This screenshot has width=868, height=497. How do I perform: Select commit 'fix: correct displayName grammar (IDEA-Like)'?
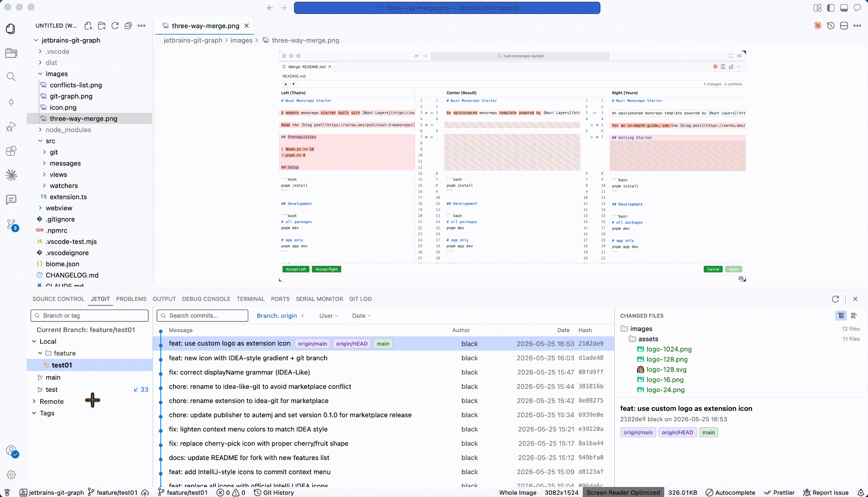[383, 373]
